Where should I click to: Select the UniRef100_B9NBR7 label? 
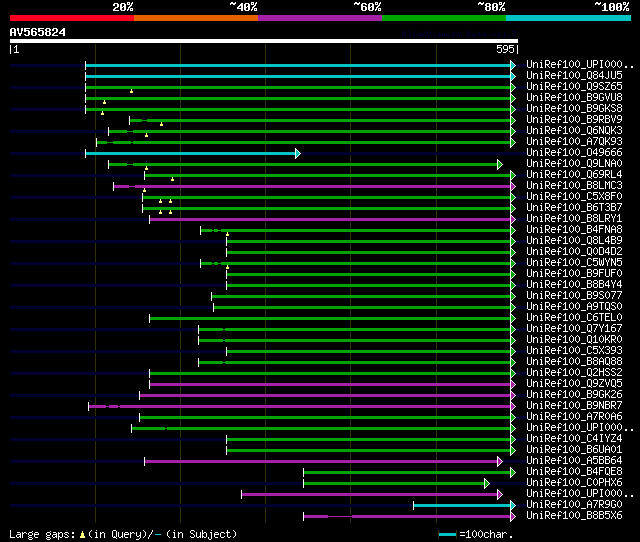pos(574,406)
